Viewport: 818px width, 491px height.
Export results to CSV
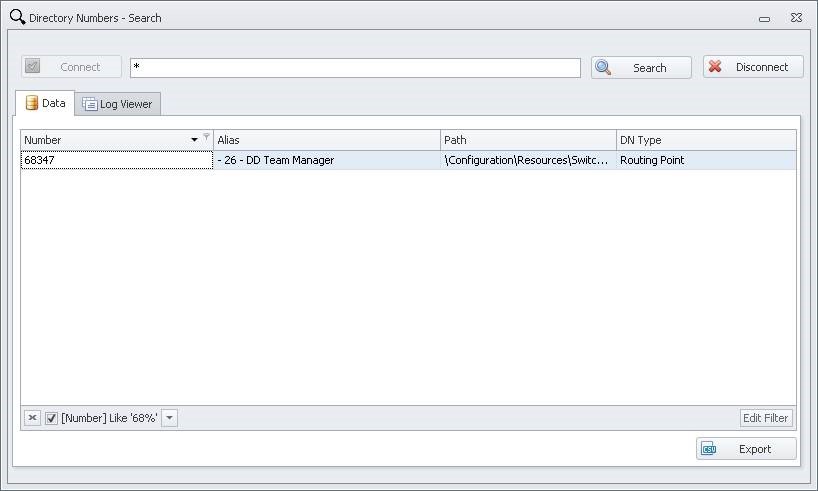point(746,449)
